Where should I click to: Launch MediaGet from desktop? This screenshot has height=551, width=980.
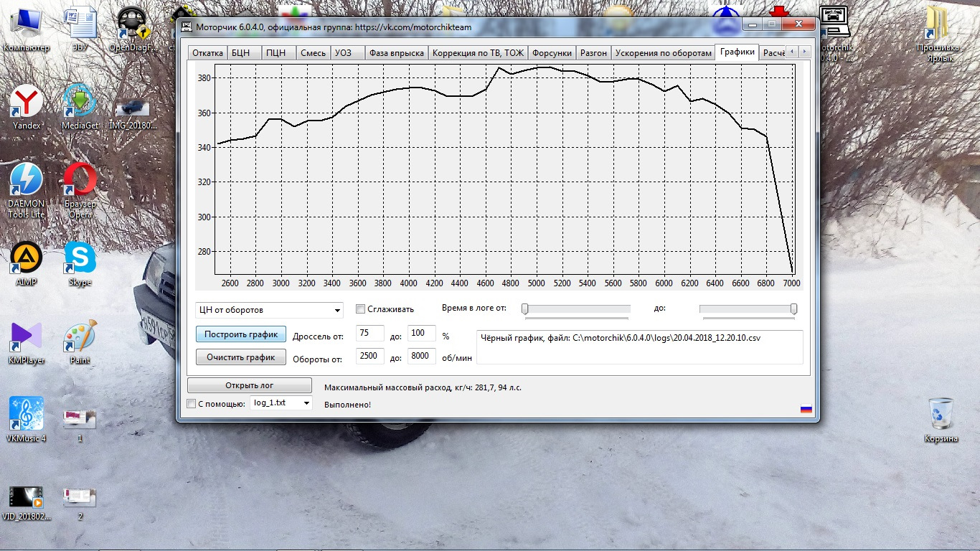[80, 103]
